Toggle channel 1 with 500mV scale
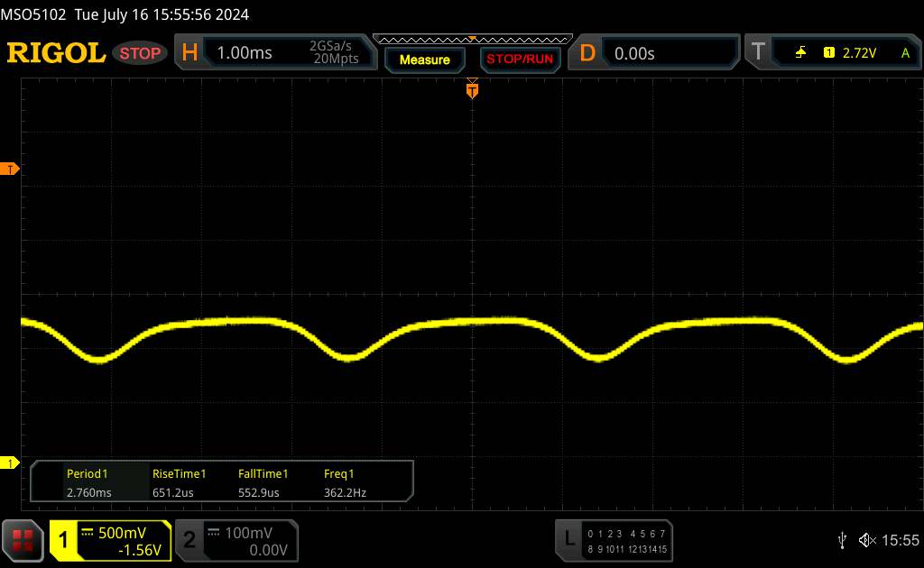This screenshot has width=924, height=568. [x=110, y=540]
